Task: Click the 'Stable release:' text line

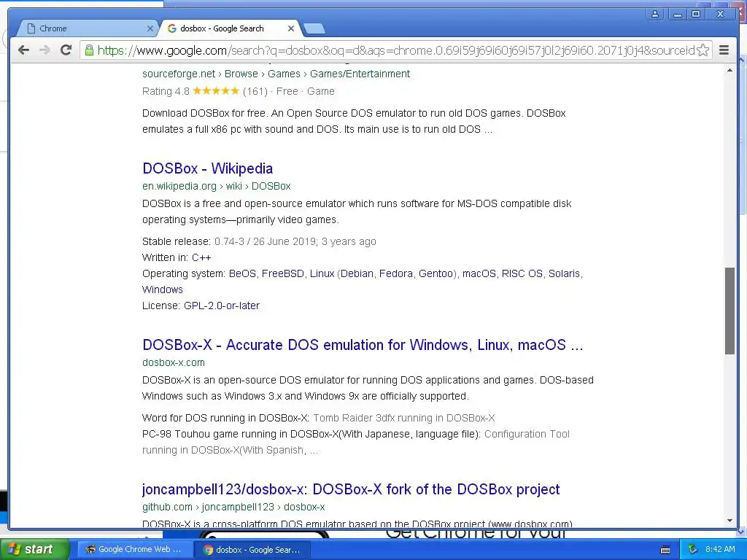Action: 259,241
